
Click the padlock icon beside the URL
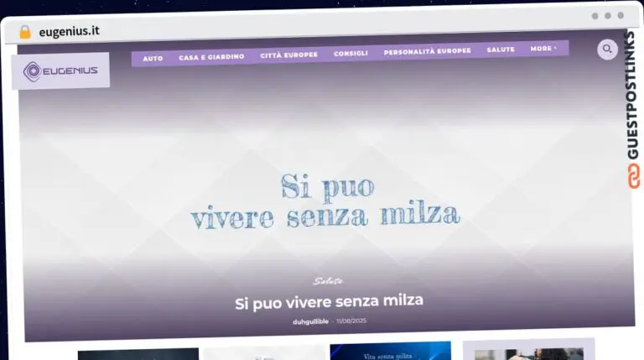25,32
